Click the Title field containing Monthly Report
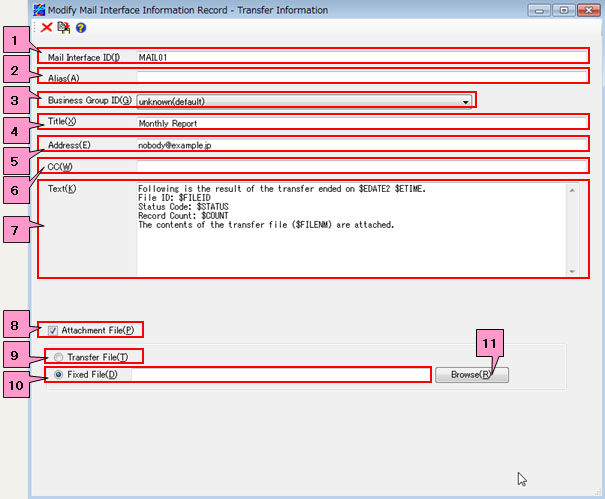This screenshot has height=499, width=605. point(360,123)
